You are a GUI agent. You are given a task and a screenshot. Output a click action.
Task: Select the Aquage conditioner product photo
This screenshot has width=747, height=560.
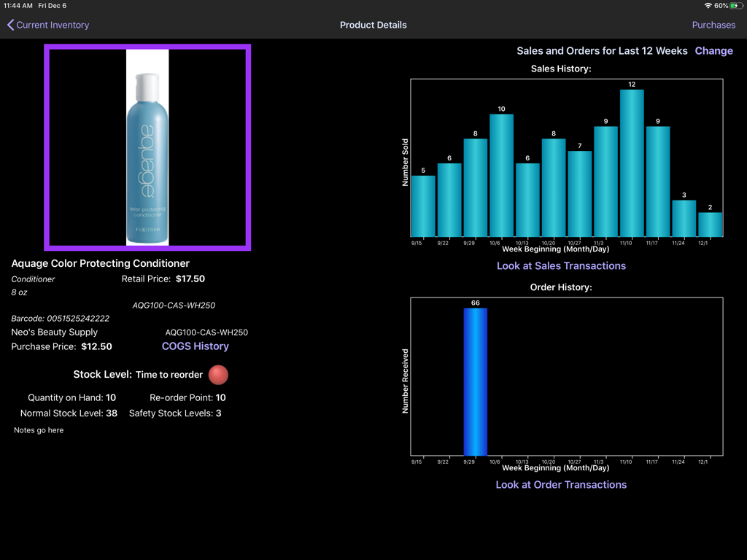point(147,146)
